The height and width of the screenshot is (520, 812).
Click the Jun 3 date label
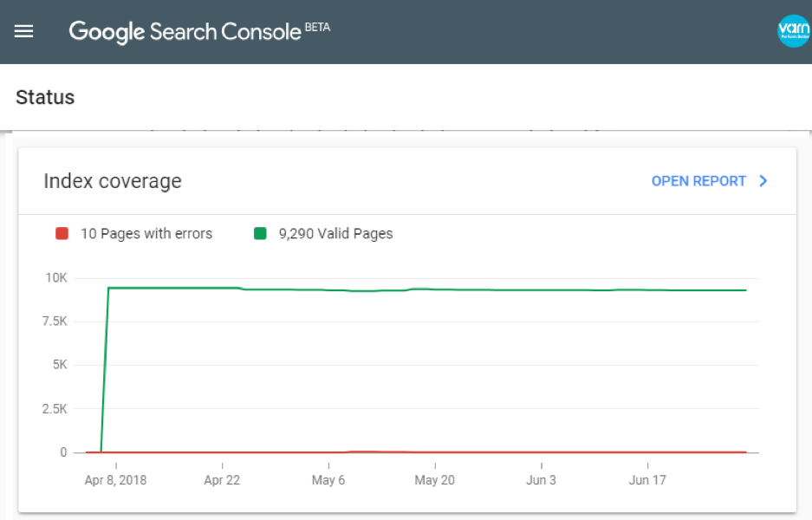click(x=541, y=480)
